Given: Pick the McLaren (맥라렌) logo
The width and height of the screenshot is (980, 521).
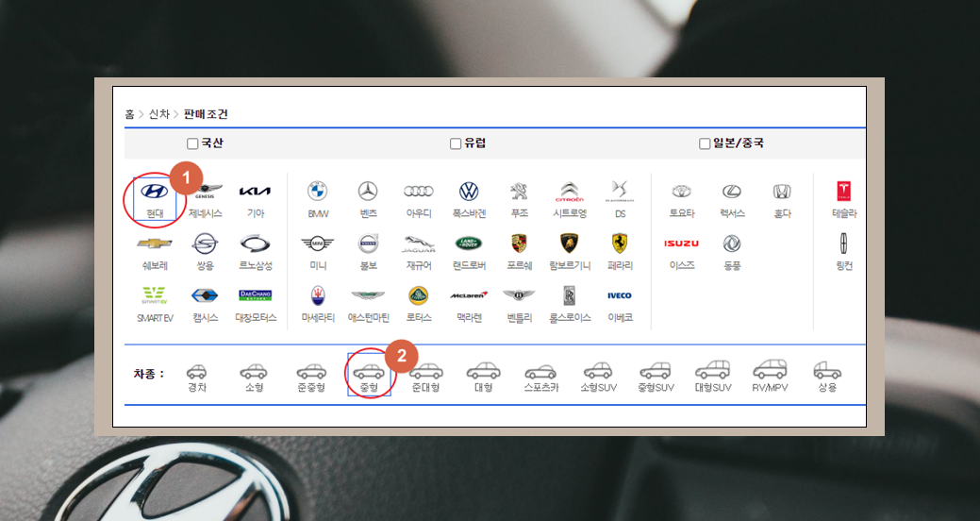Looking at the screenshot, I should coord(469,295).
